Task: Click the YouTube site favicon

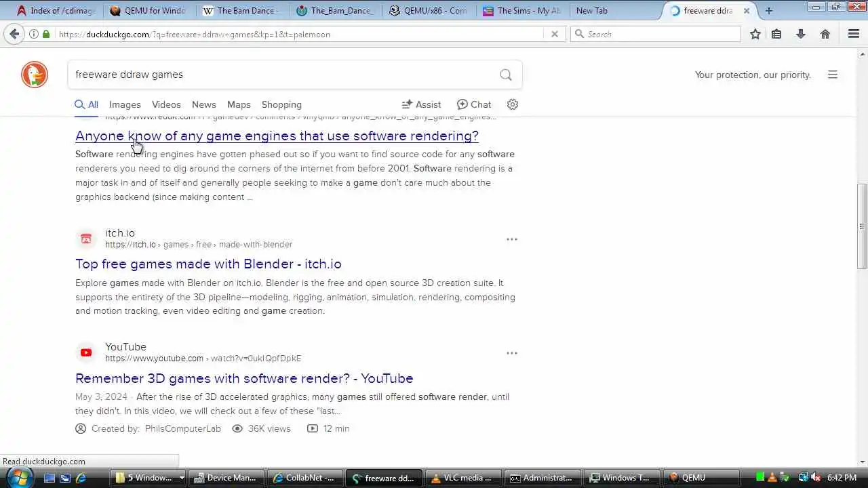Action: click(86, 352)
